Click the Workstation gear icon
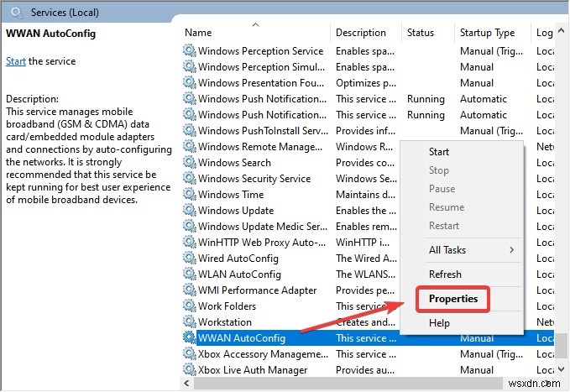The height and width of the screenshot is (392, 570). [x=190, y=321]
